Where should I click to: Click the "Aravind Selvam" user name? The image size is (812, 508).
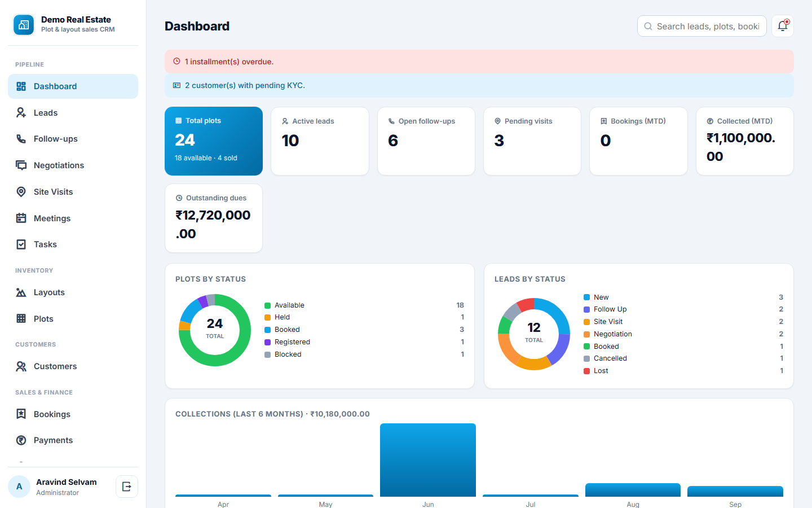tap(67, 482)
